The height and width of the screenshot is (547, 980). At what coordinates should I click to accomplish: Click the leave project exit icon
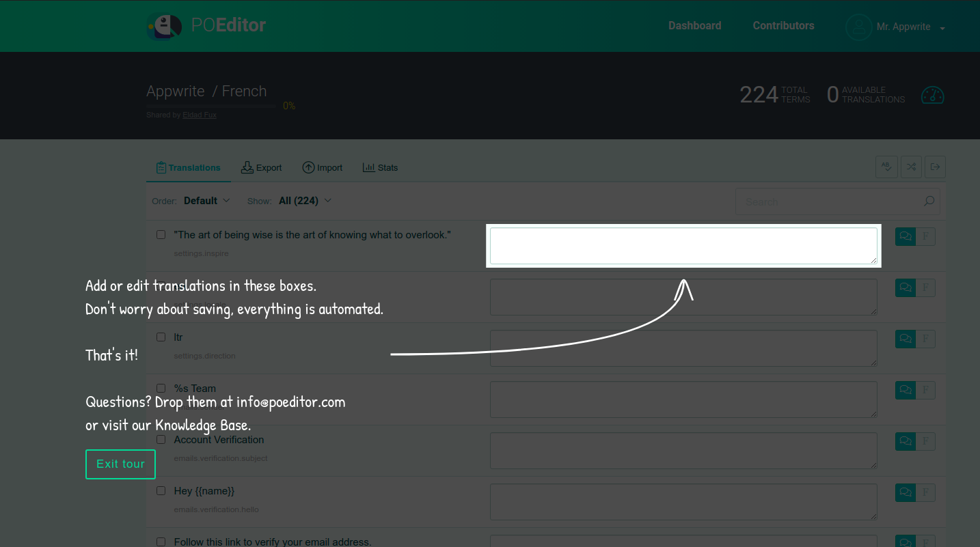click(935, 167)
